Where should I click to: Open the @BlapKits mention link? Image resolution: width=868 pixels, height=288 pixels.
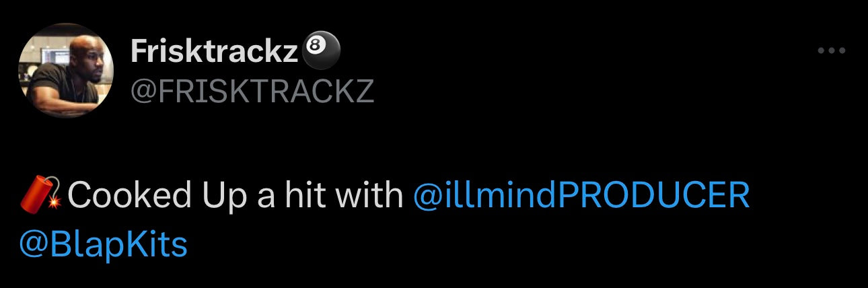click(x=104, y=246)
